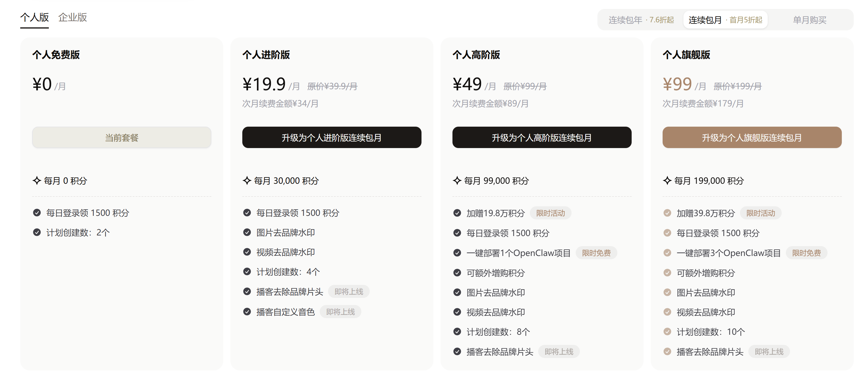
Task: Choose 连续包年 billing option
Action: [641, 20]
